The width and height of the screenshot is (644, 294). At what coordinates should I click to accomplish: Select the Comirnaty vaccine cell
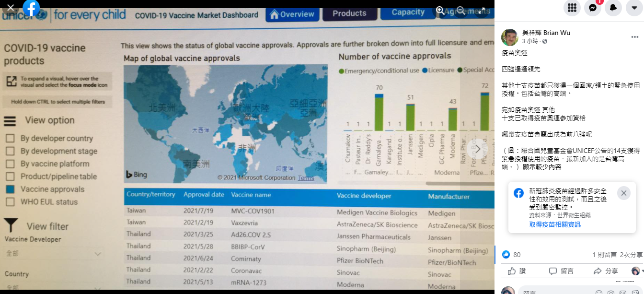(x=246, y=259)
